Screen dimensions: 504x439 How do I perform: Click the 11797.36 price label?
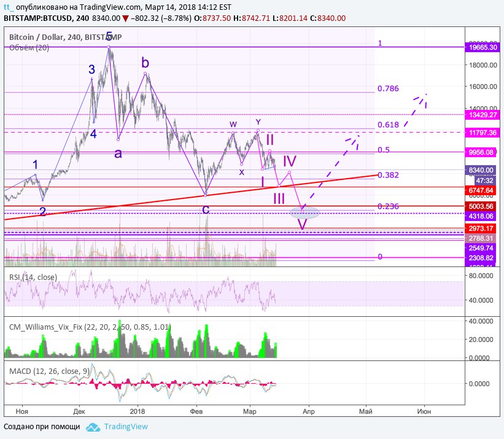[482, 133]
